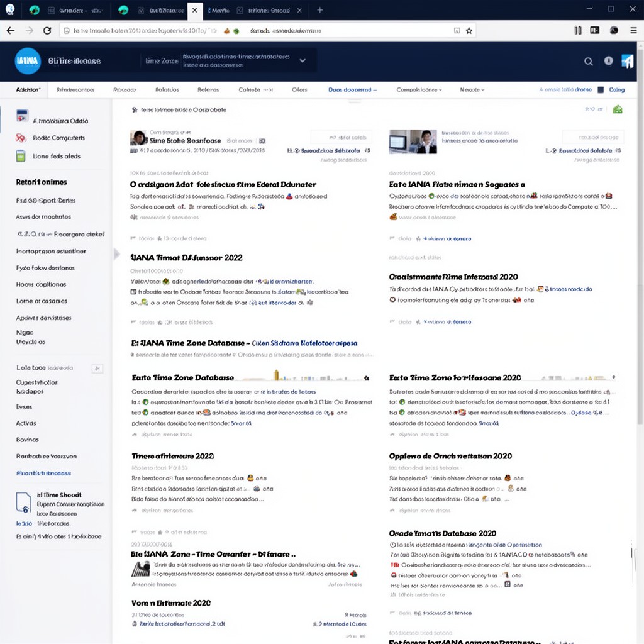The width and height of the screenshot is (644, 644).
Task: Toggle the checkbox next to Coing
Action: [601, 89]
